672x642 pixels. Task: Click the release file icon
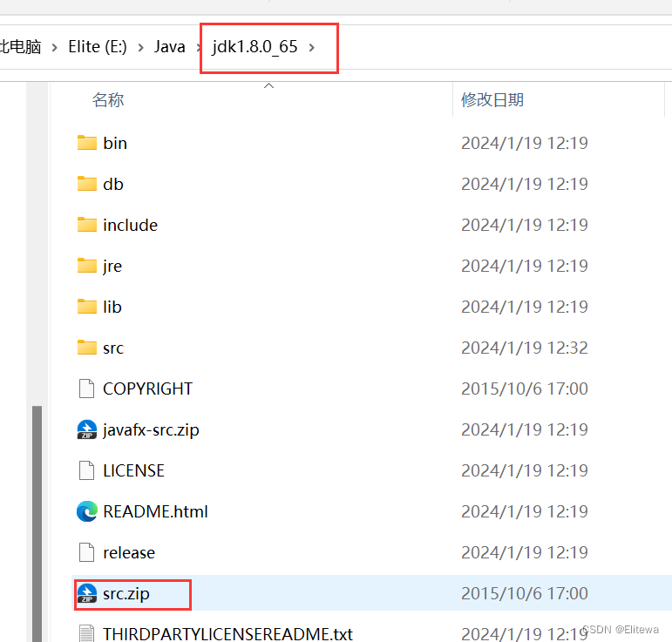(x=86, y=552)
